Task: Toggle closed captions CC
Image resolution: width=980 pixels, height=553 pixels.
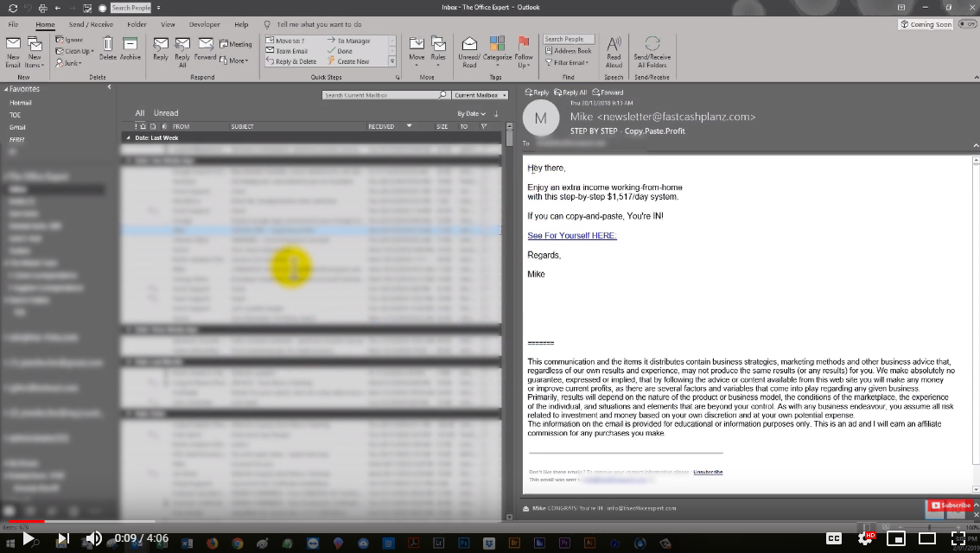Action: [x=834, y=538]
